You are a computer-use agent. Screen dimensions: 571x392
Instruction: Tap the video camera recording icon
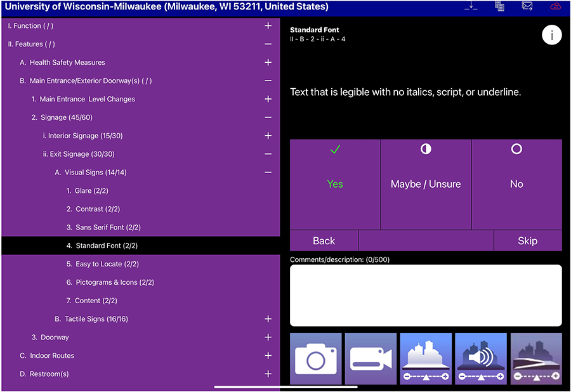371,358
